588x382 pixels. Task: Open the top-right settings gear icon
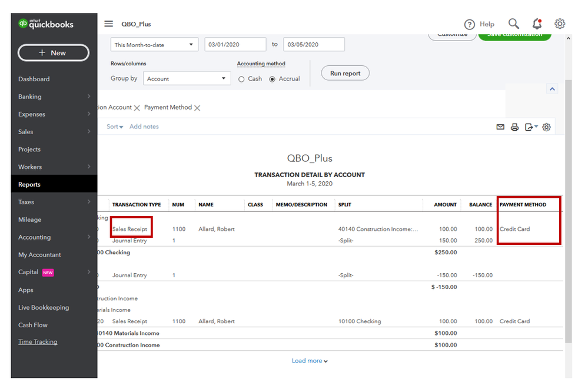[560, 24]
